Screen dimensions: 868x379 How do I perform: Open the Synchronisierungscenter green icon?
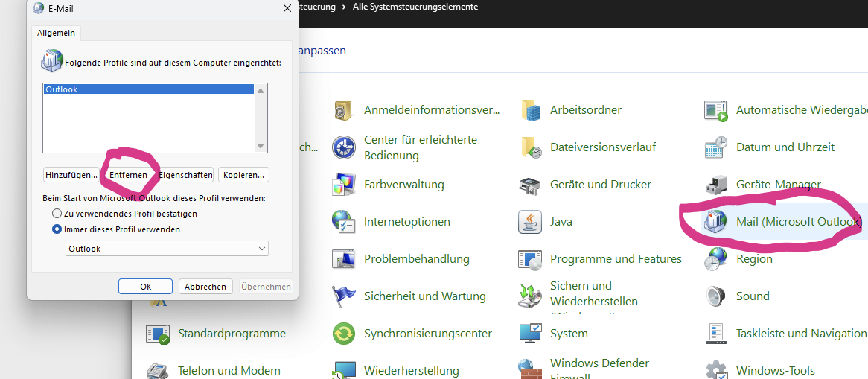coord(344,334)
